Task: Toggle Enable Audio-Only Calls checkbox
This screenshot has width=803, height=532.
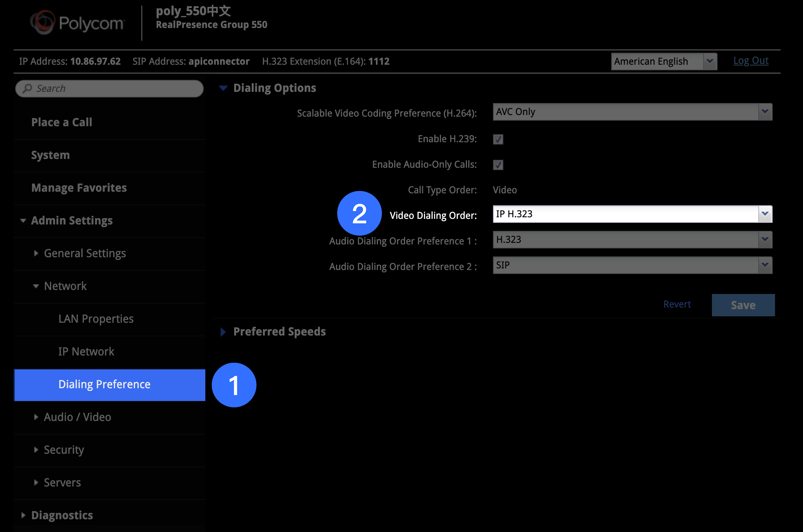Action: [498, 165]
